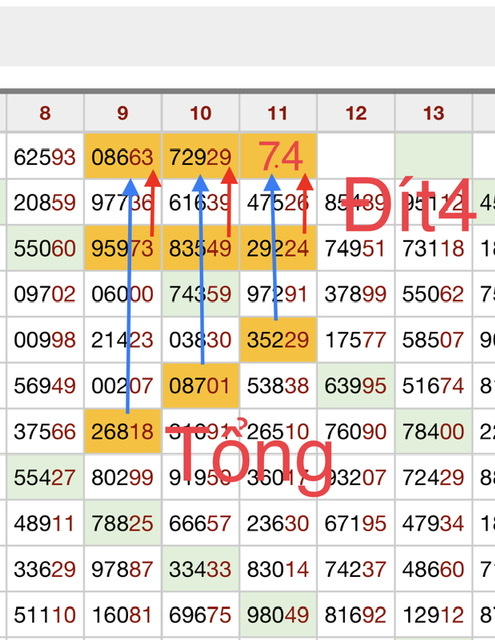Click green cell 33433
The width and height of the screenshot is (495, 640).
(200, 569)
